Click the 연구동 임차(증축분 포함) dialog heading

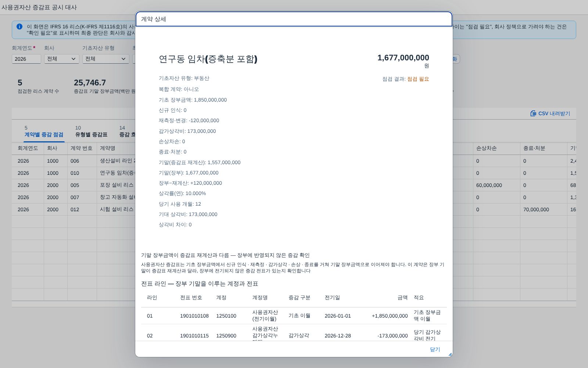[x=208, y=59]
